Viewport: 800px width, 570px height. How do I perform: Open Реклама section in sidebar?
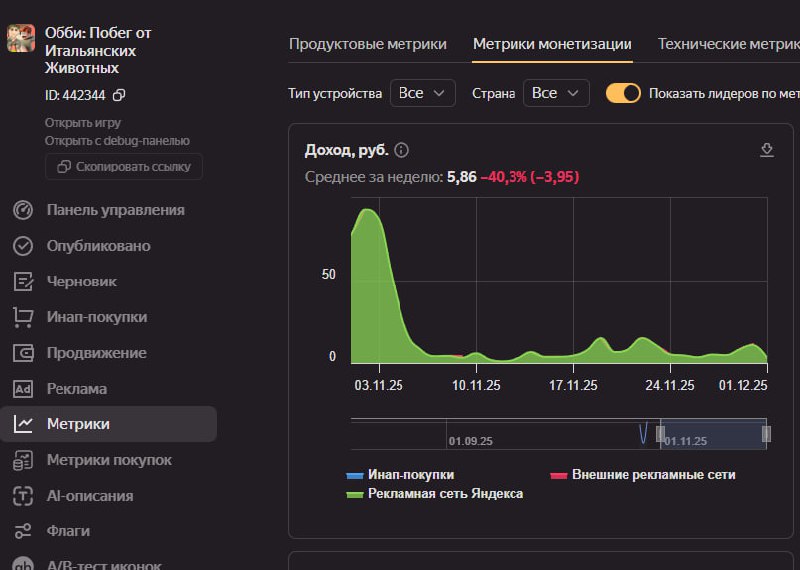click(76, 388)
